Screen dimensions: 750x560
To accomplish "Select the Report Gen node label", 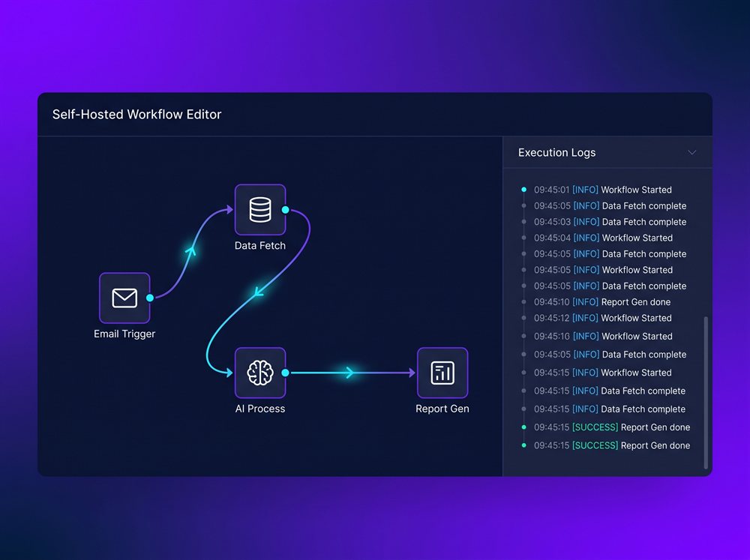I will pyautogui.click(x=442, y=409).
